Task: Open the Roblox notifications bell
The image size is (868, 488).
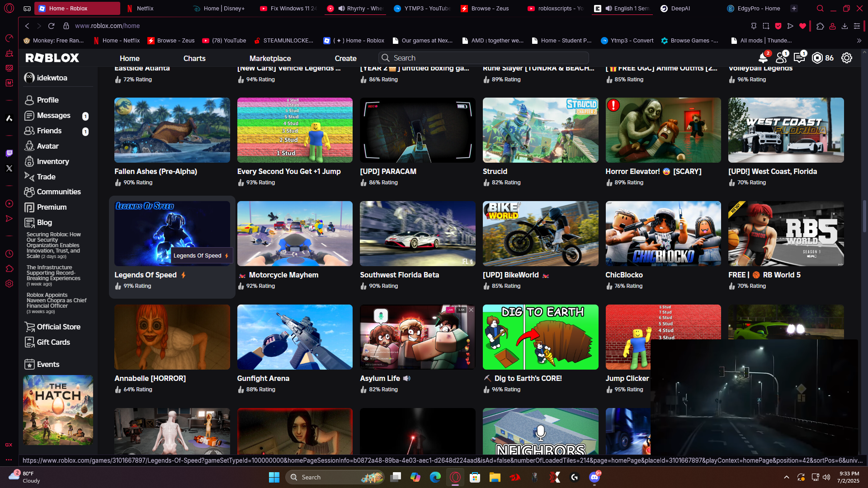Action: (763, 58)
